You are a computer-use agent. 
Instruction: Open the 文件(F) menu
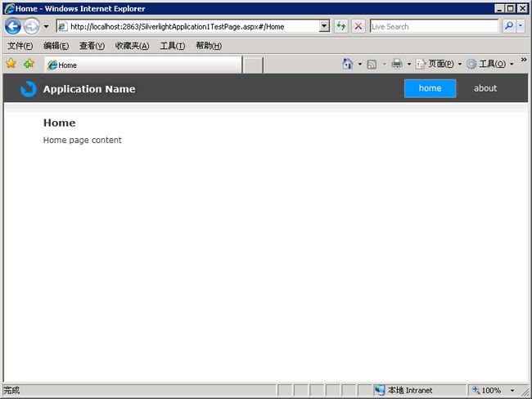(20, 46)
